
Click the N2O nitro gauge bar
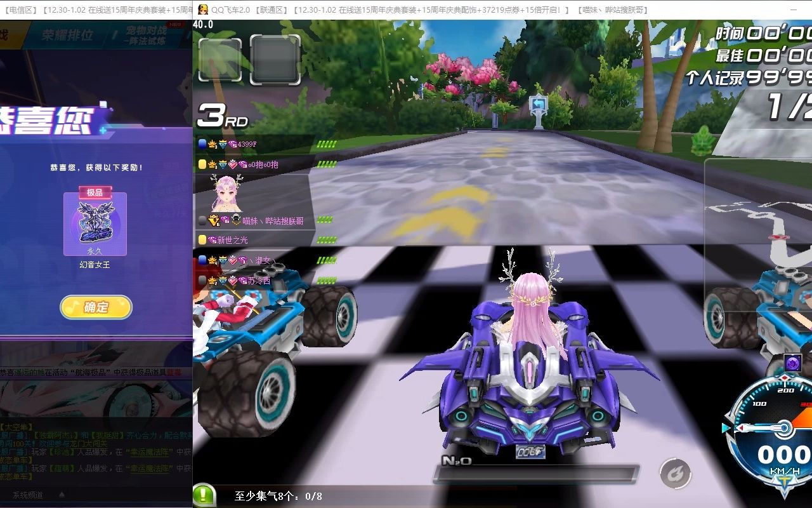tap(536, 474)
